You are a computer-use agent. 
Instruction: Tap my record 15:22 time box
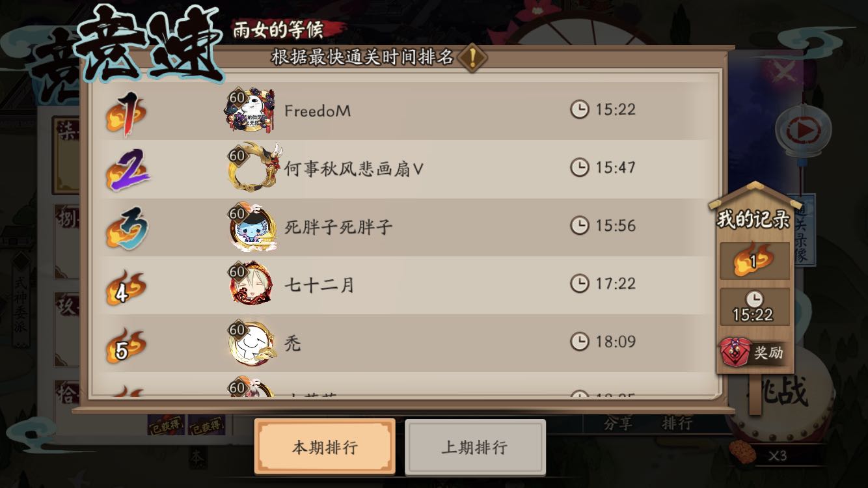point(754,307)
